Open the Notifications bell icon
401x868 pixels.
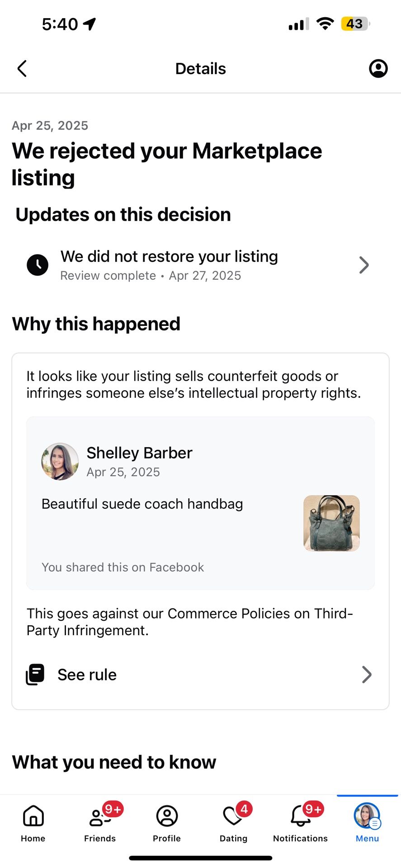click(300, 816)
